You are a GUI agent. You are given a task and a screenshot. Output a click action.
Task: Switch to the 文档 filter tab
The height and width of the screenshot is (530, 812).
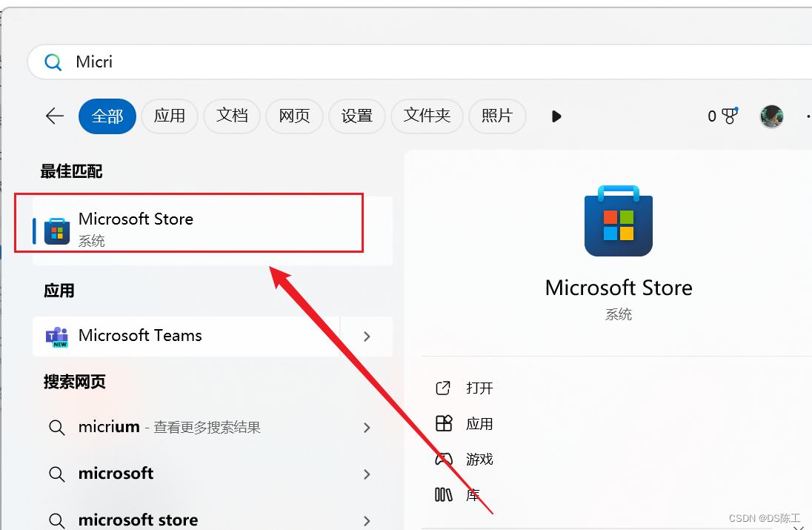tap(231, 116)
